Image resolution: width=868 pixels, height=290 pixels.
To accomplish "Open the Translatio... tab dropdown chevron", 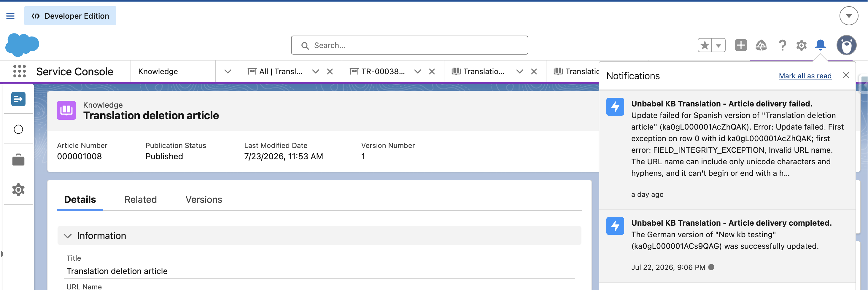I will [x=520, y=71].
